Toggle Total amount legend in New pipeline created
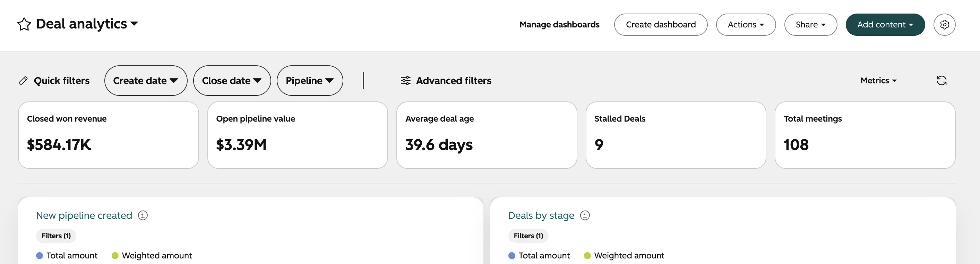This screenshot has height=264, width=980. tap(67, 256)
